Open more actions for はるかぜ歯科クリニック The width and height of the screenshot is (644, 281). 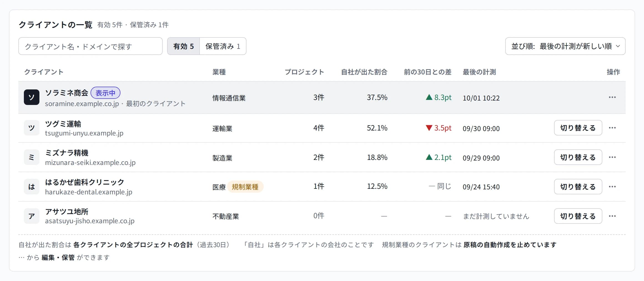[612, 187]
